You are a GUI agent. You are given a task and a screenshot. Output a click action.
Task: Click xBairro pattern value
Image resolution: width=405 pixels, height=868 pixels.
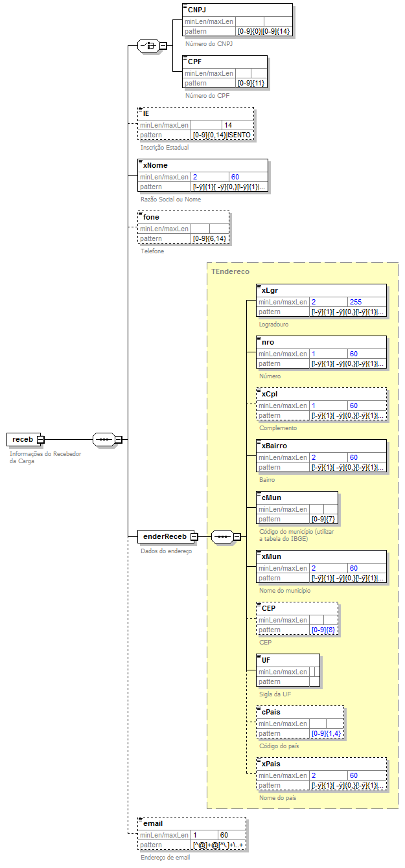pyautogui.click(x=349, y=467)
